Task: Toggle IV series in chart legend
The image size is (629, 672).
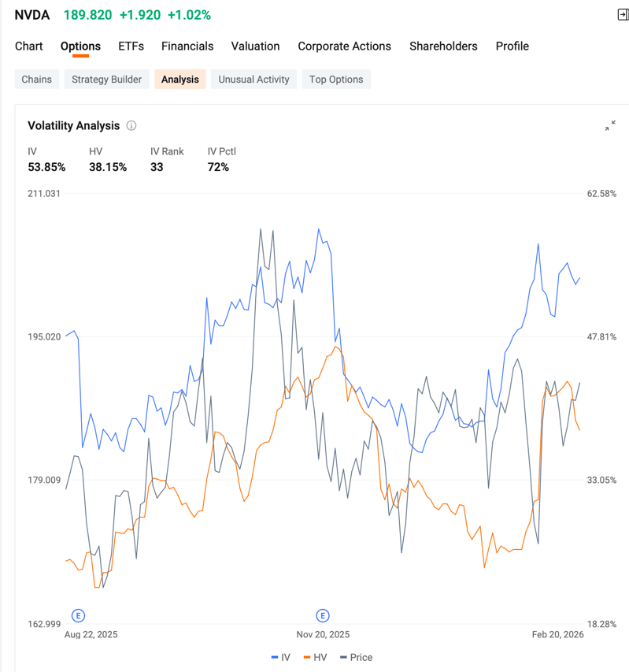Action: click(x=281, y=658)
